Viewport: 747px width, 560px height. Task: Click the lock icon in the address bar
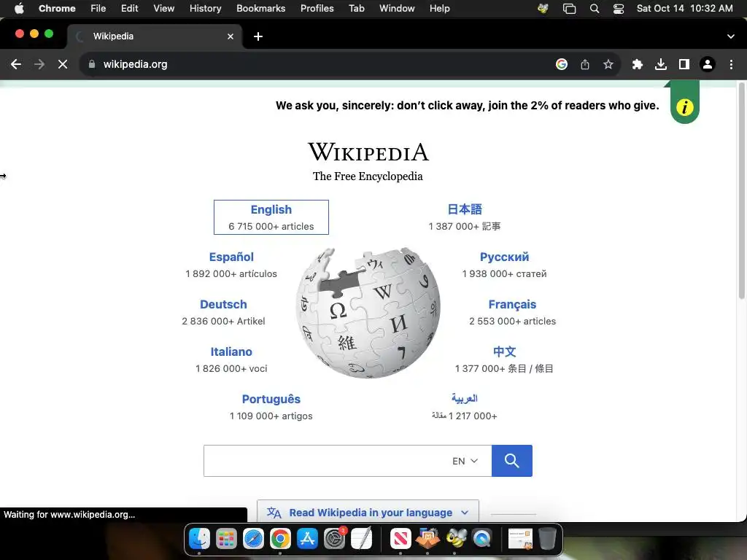point(92,64)
